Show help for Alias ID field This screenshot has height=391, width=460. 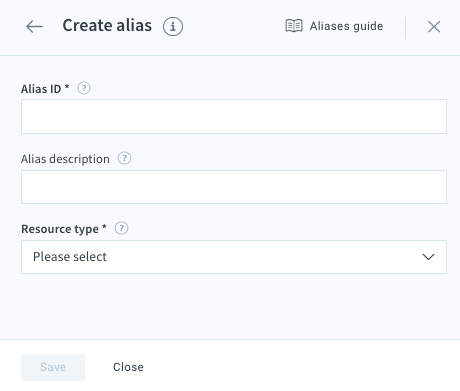84,88
